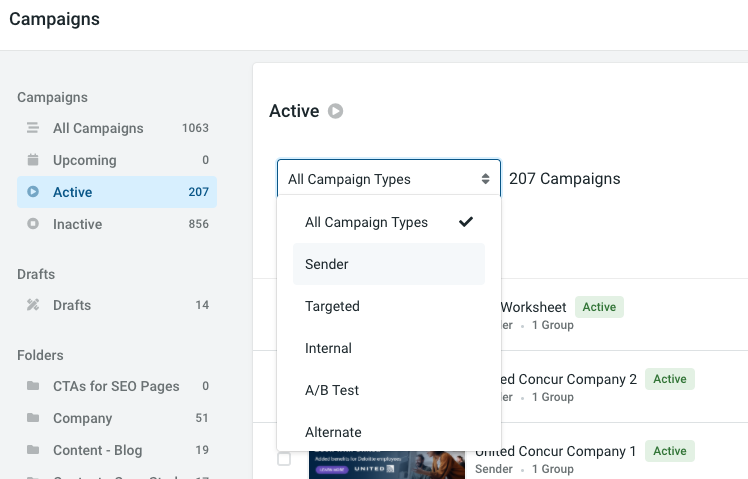The image size is (748, 479).
Task: Click Active badge next to Worksheet
Action: [599, 307]
